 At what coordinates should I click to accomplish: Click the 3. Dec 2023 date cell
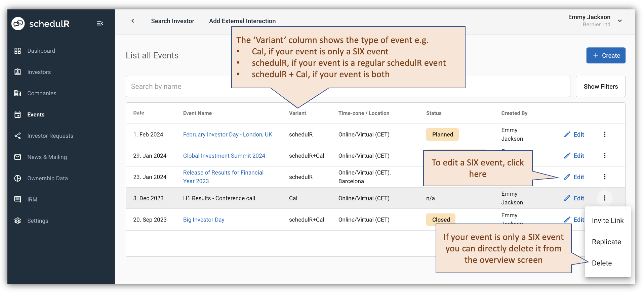click(x=148, y=198)
